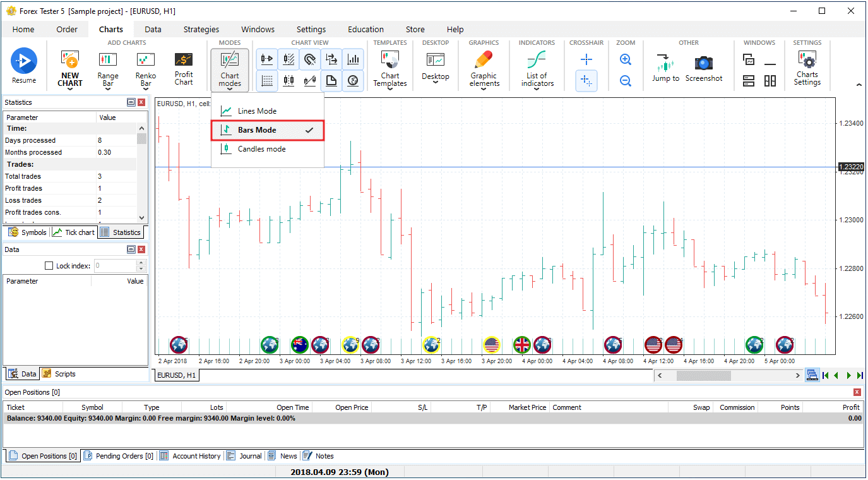Viewport: 868px width, 480px height.
Task: Open the Screenshot camera tool
Action: point(703,67)
